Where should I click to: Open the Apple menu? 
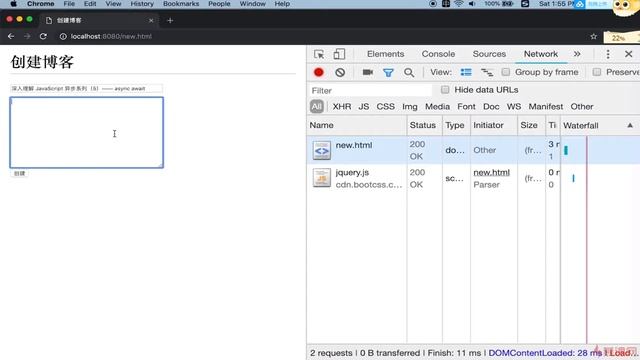(x=13, y=4)
